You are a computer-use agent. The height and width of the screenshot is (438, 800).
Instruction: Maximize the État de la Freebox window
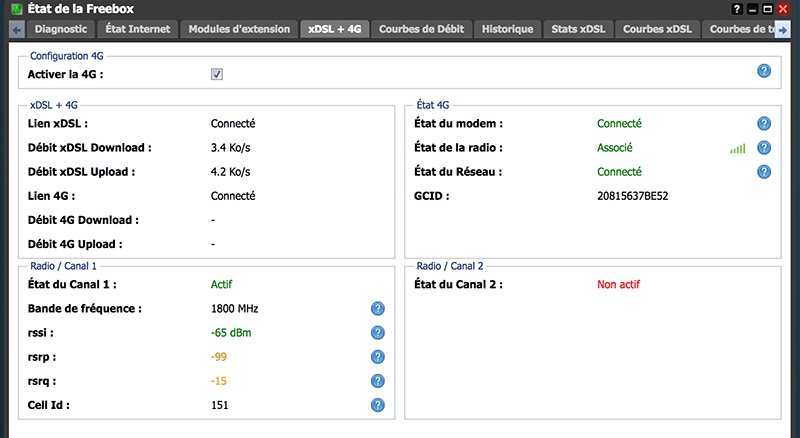point(767,9)
